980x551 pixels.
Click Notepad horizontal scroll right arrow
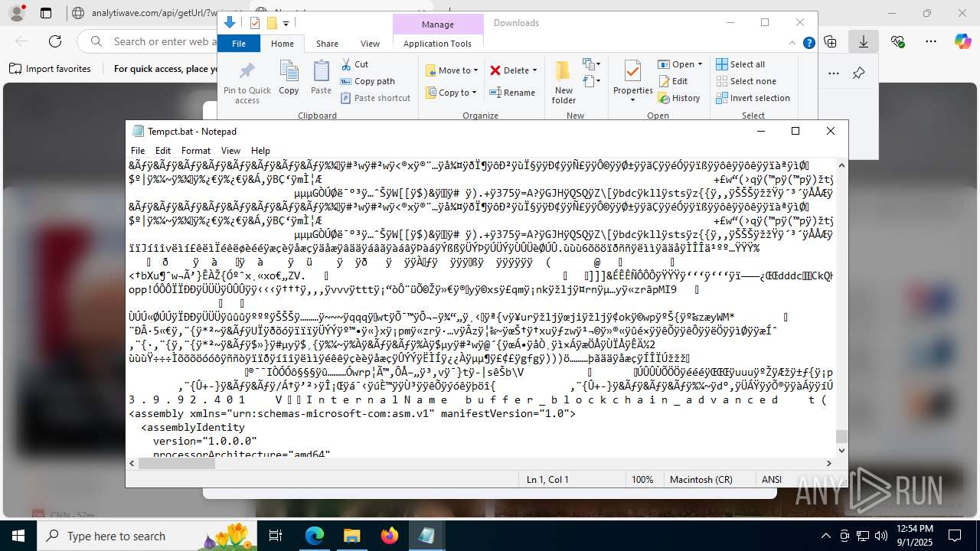click(828, 463)
